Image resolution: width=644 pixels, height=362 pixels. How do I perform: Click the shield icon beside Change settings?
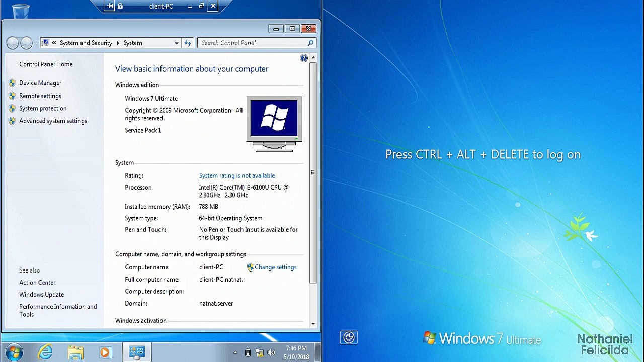tap(251, 267)
